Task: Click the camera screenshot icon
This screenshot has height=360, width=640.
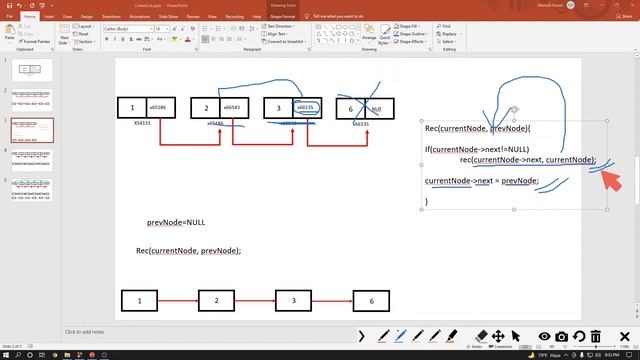Action: tap(561, 337)
